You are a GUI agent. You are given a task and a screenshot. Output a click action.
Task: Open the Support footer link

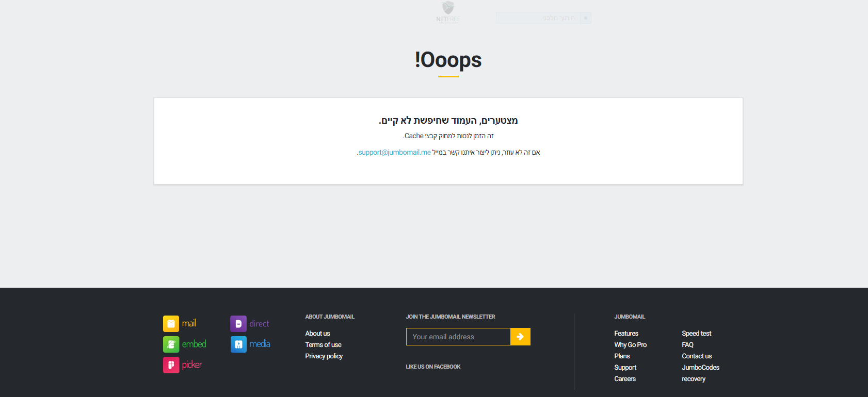tap(625, 368)
